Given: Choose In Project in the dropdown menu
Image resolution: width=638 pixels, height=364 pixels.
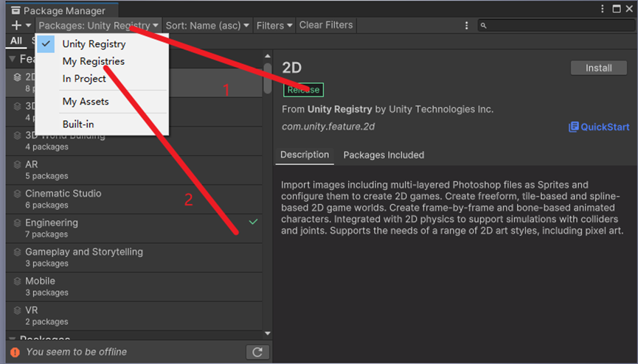Looking at the screenshot, I should (x=102, y=79).
